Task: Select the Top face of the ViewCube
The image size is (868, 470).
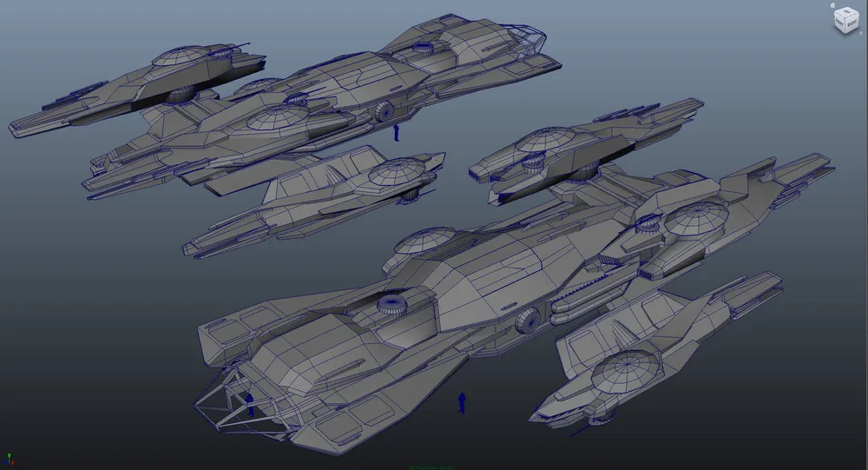Action: [x=846, y=11]
